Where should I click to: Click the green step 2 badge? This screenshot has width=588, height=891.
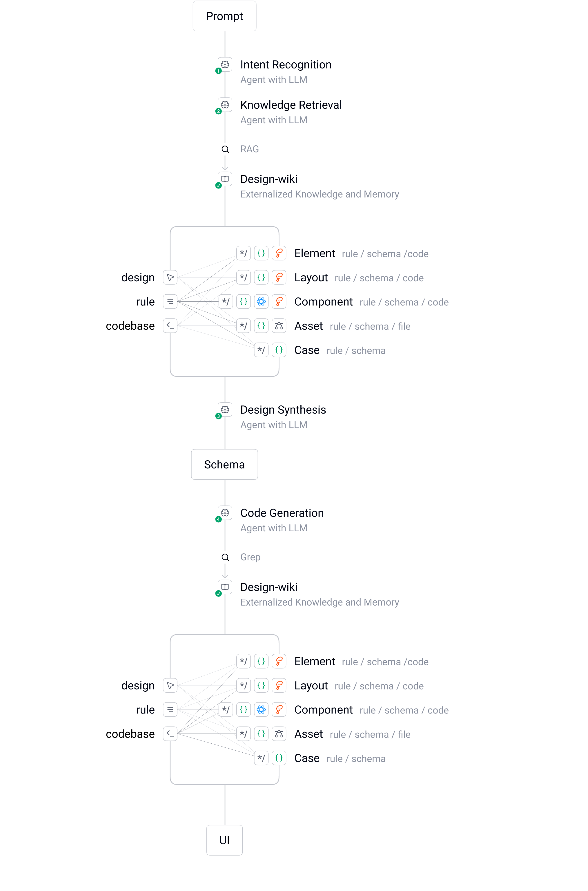pos(219,111)
